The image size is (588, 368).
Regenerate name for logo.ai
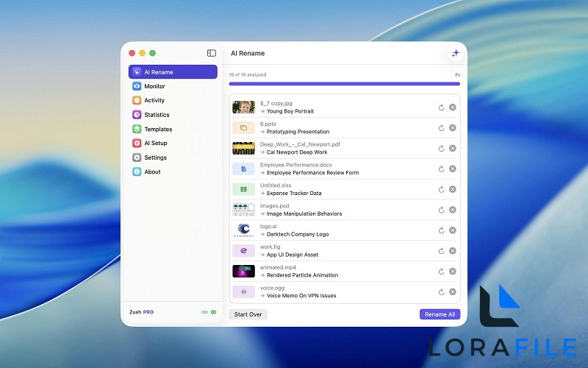click(x=442, y=230)
